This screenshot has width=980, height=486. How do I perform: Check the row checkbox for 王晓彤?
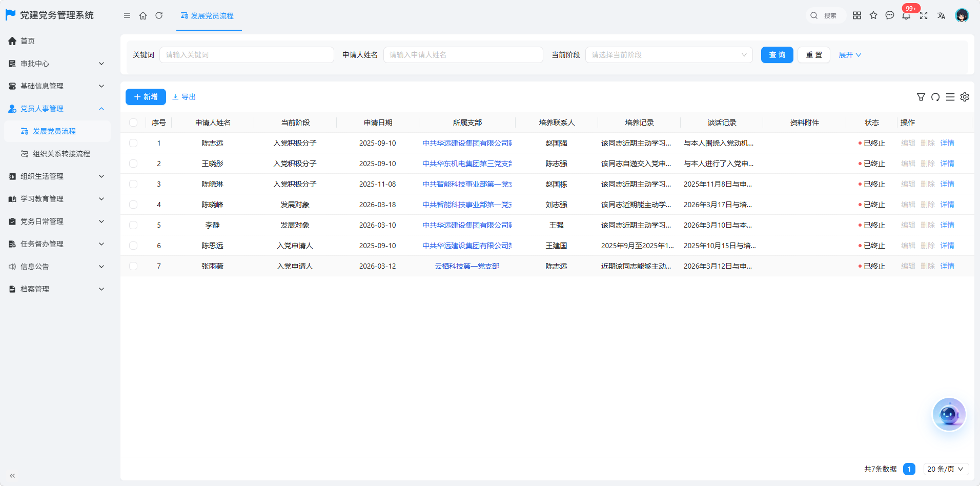point(133,164)
